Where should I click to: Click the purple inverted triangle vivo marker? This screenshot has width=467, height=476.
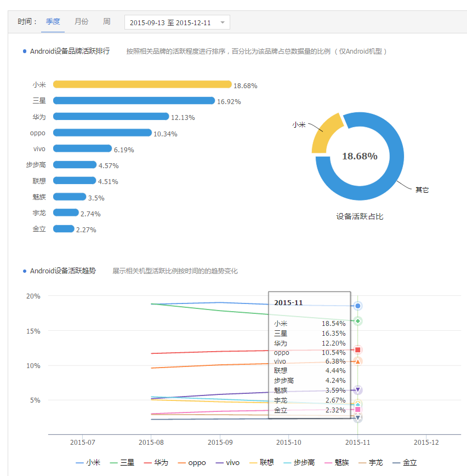[x=358, y=390]
